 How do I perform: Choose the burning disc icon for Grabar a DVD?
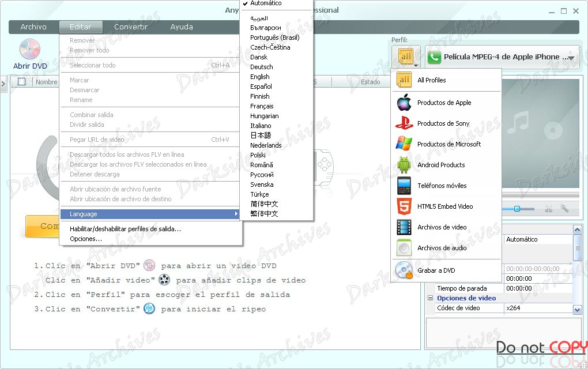click(404, 270)
